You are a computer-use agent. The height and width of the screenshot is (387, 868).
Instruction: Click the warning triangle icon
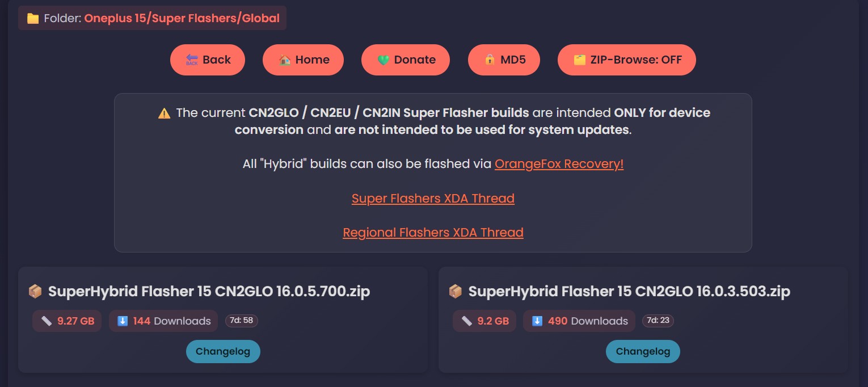(164, 113)
